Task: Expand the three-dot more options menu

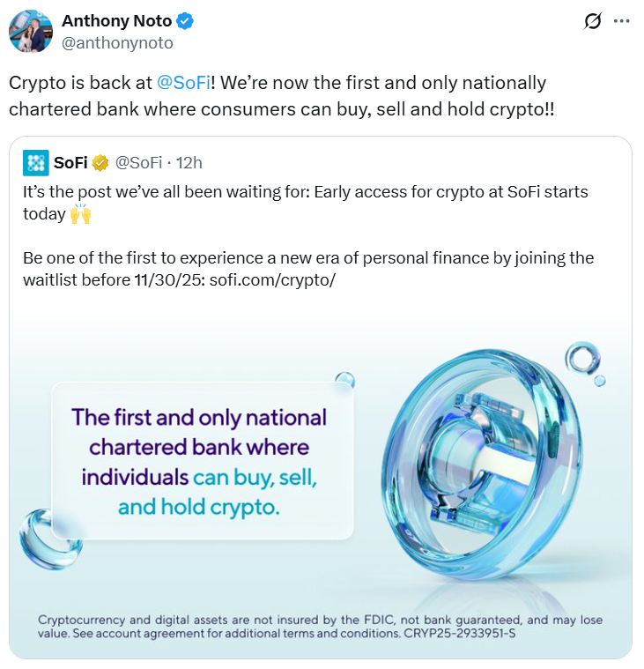Action: [x=622, y=22]
